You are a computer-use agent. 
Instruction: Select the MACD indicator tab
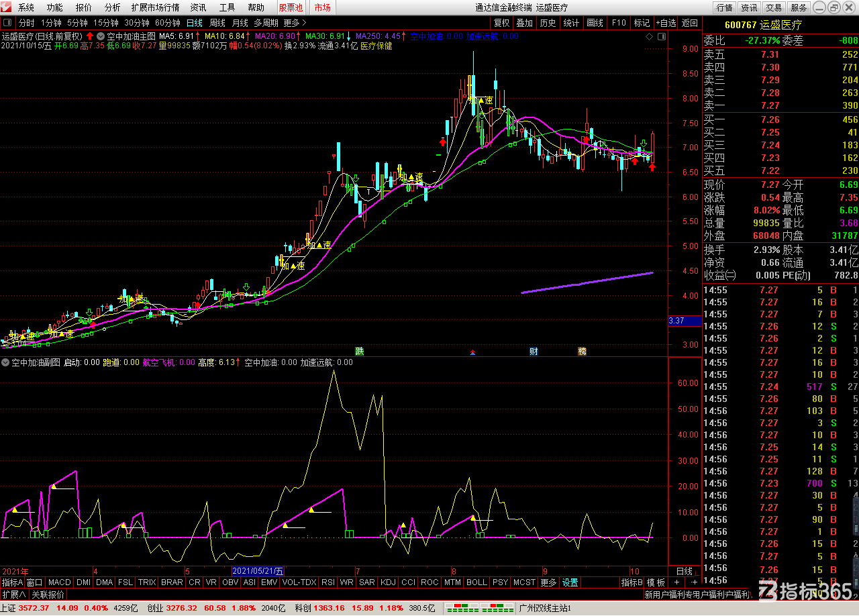click(59, 582)
